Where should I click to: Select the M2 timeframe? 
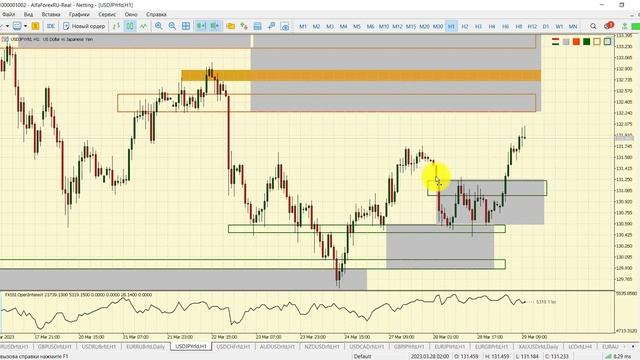point(316,26)
